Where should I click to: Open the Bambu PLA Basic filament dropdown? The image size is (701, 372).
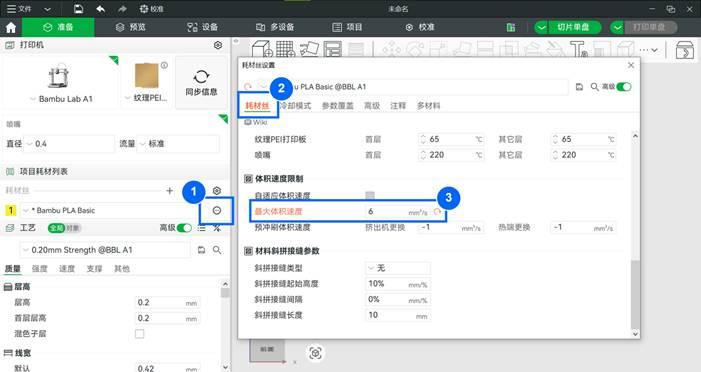[x=107, y=210]
